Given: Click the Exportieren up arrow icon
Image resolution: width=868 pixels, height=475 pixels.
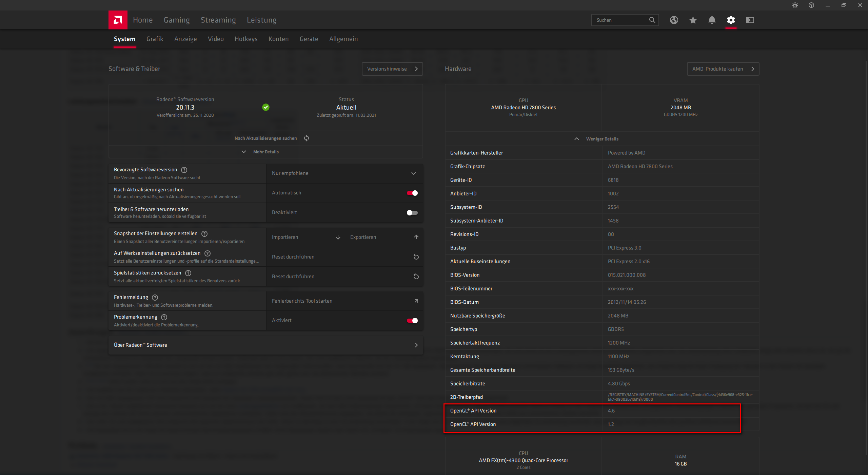Looking at the screenshot, I should [x=416, y=237].
